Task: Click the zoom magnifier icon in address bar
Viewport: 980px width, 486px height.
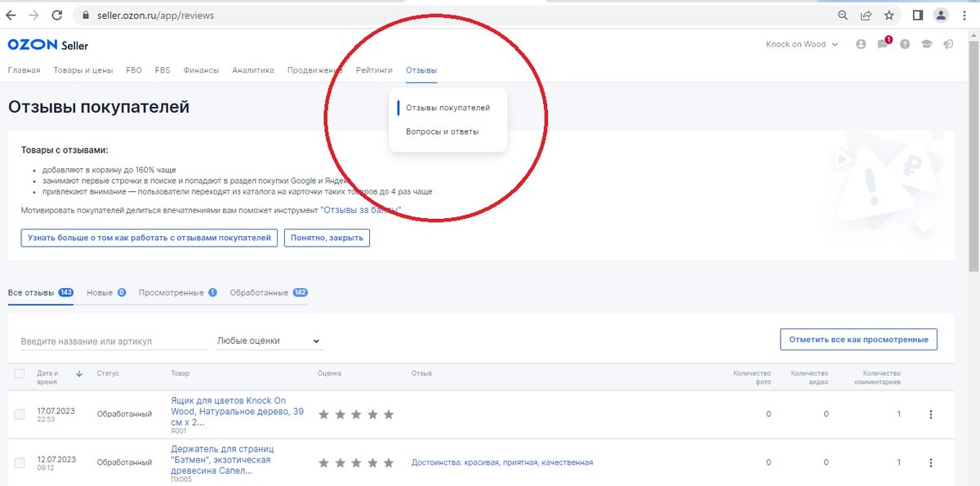Action: [843, 15]
